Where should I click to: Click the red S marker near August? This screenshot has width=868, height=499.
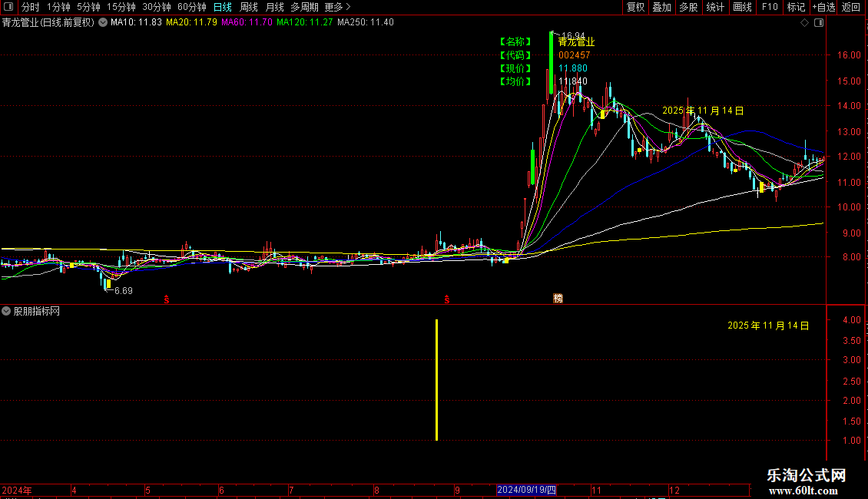447,299
